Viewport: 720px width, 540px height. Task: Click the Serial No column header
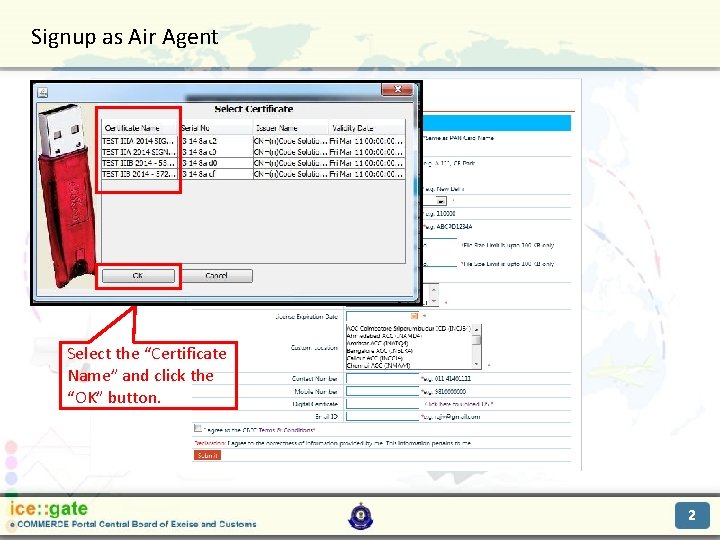tap(216, 128)
